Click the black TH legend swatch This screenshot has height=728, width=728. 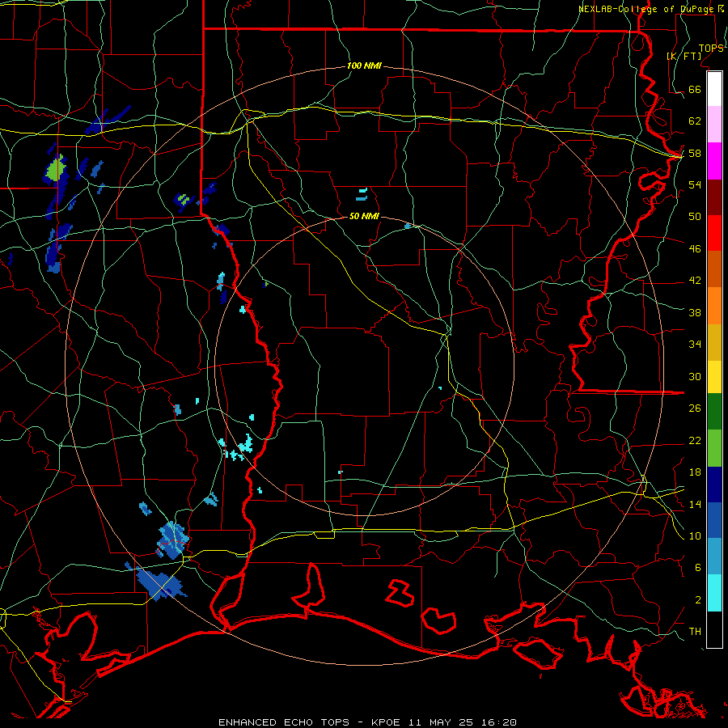(x=714, y=629)
